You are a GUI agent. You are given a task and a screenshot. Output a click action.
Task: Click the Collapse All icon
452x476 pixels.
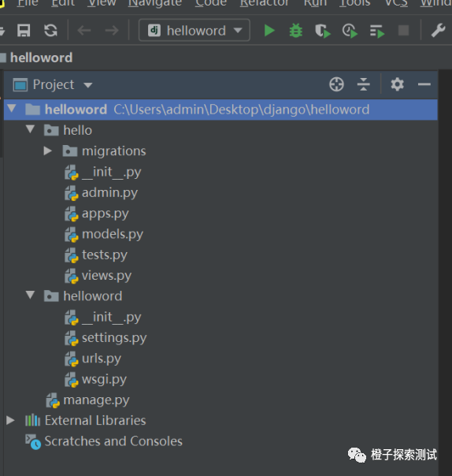pyautogui.click(x=364, y=84)
